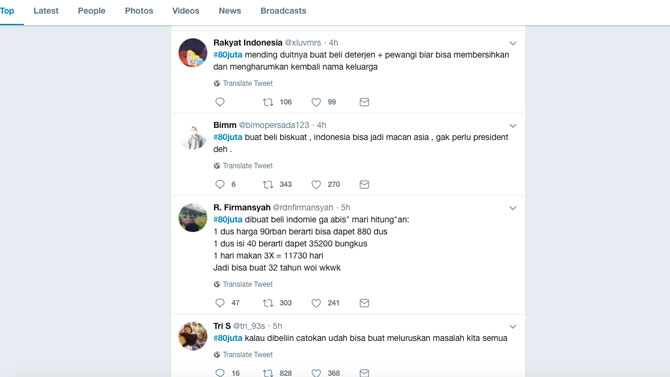The width and height of the screenshot is (670, 377).
Task: Message Rakyat Indonesia's tweet with envelope icon
Action: (364, 102)
